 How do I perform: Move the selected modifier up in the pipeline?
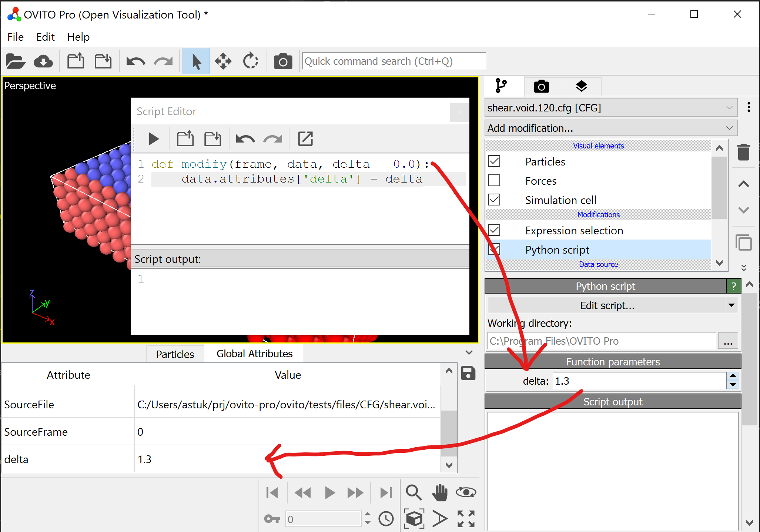click(x=744, y=184)
